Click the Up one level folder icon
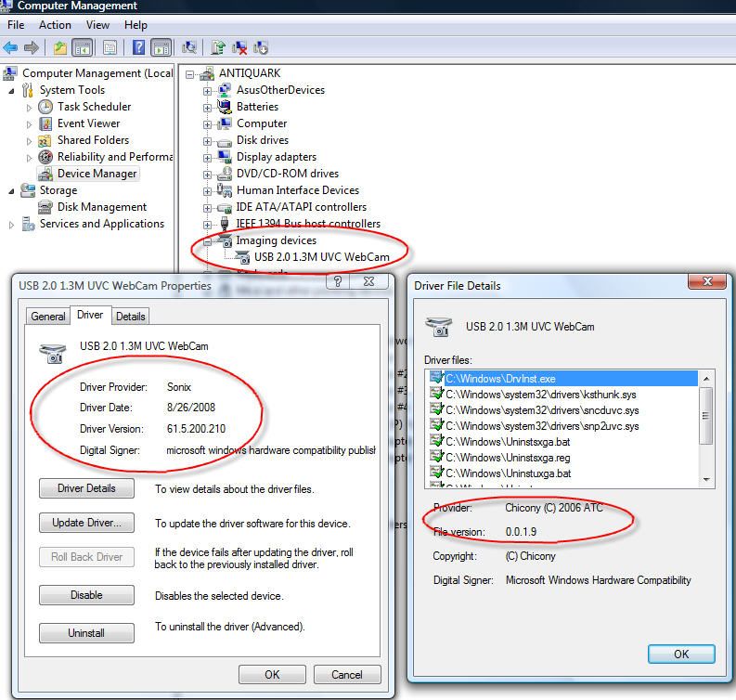 60,47
